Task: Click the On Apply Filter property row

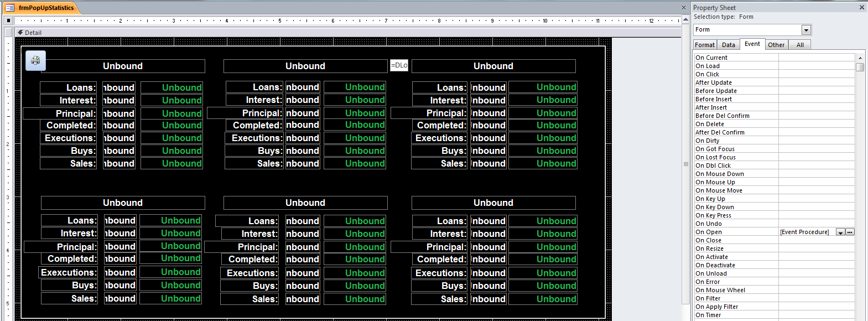Action: tap(775, 307)
